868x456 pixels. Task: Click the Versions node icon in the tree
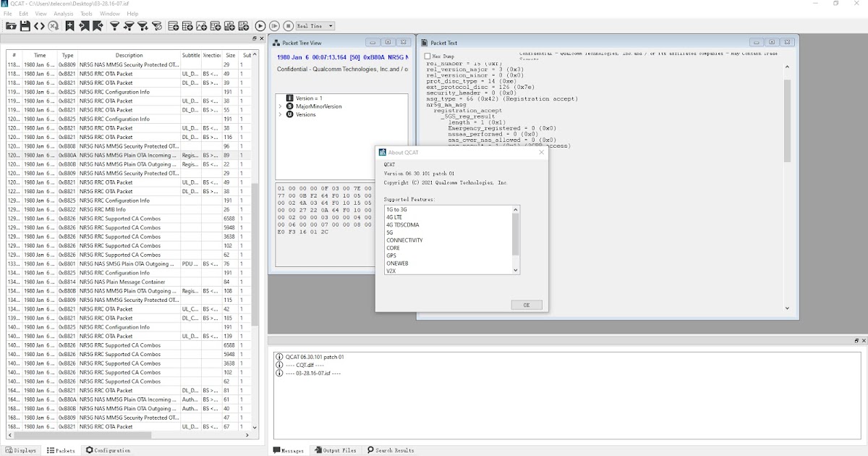click(x=290, y=114)
